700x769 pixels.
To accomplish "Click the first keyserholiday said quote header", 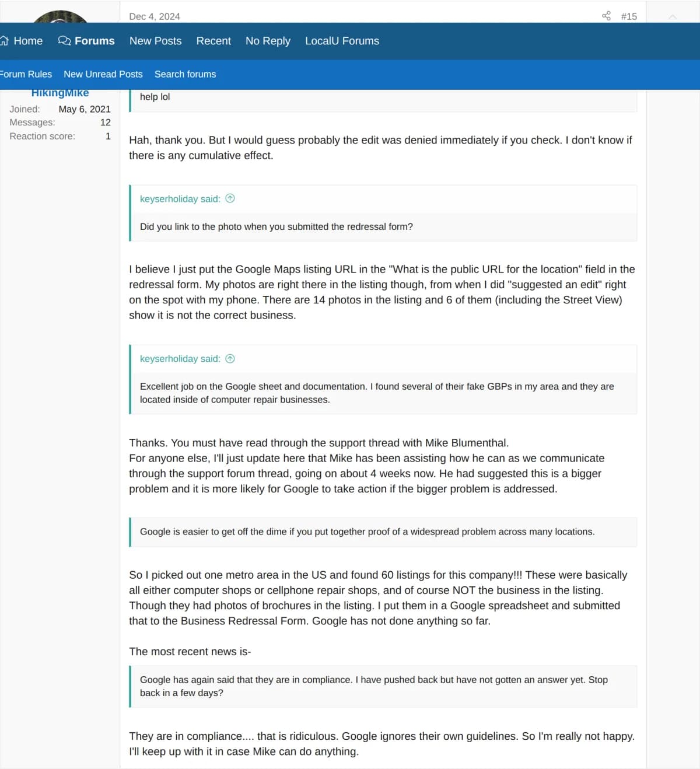I will (180, 198).
